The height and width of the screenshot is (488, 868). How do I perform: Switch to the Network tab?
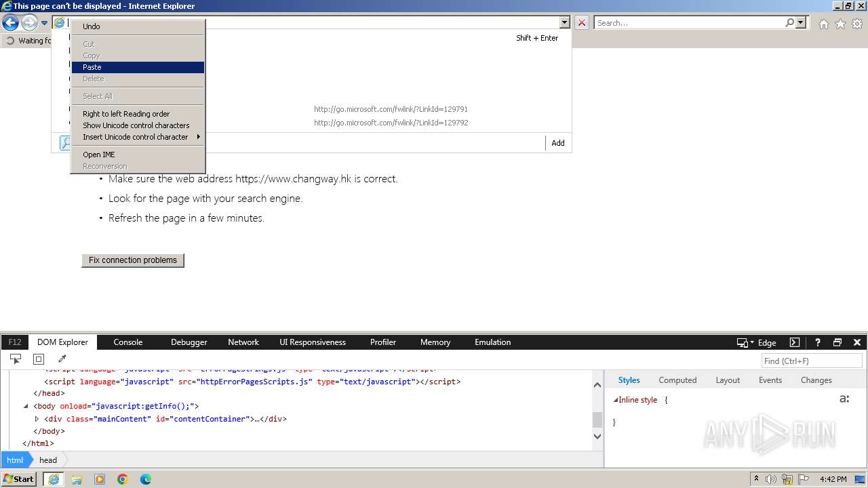pyautogui.click(x=243, y=342)
